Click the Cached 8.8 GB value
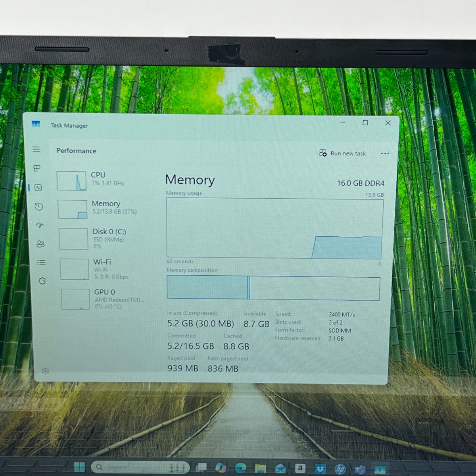This screenshot has width=476, height=476. [236, 346]
